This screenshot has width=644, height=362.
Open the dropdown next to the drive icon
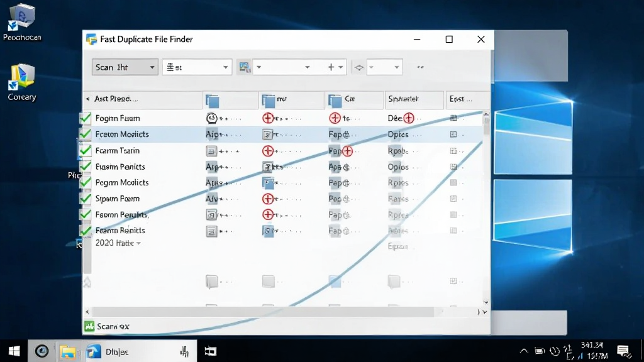[x=258, y=67]
